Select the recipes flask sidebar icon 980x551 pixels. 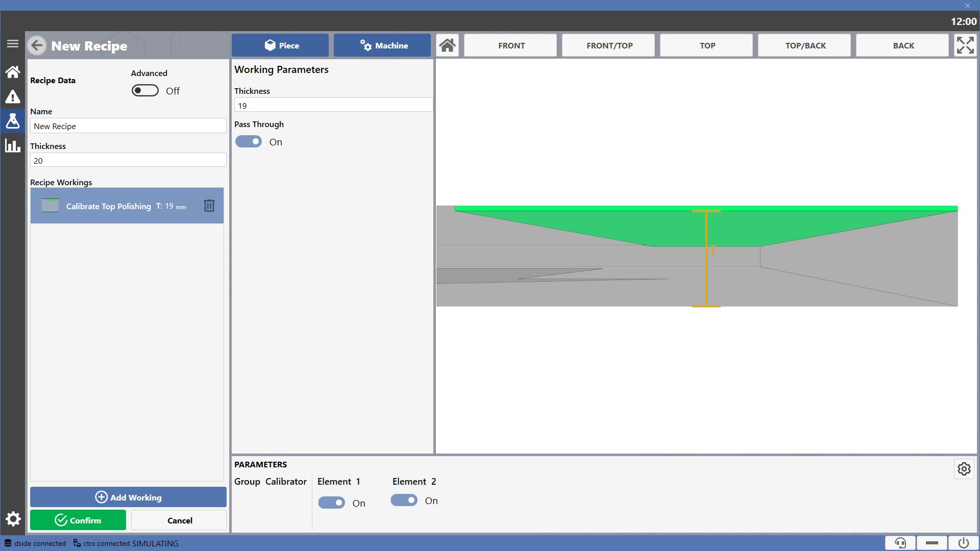(13, 121)
